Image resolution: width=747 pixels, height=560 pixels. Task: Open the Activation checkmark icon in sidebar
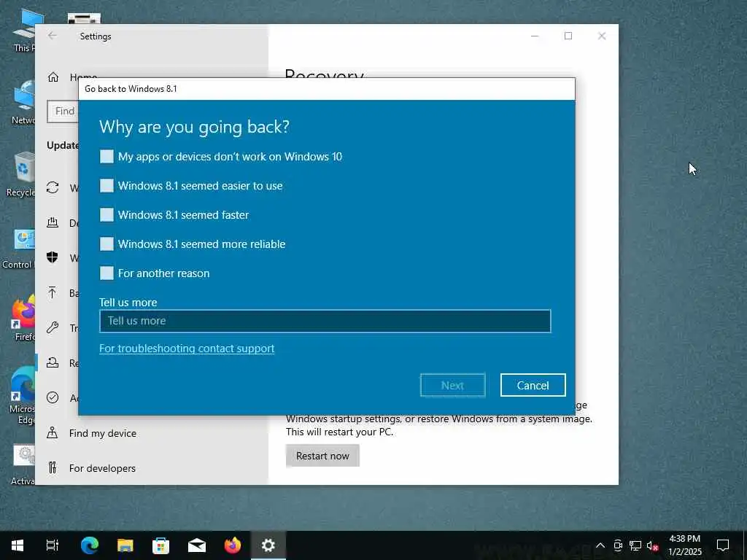coord(53,397)
